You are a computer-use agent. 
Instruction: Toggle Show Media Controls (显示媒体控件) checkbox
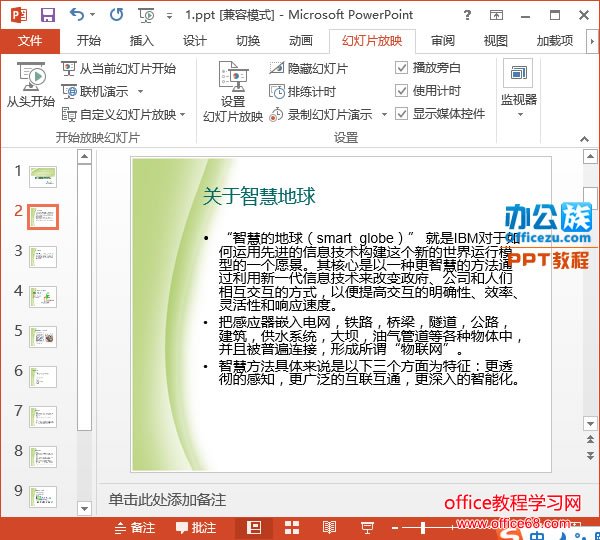tap(402, 114)
